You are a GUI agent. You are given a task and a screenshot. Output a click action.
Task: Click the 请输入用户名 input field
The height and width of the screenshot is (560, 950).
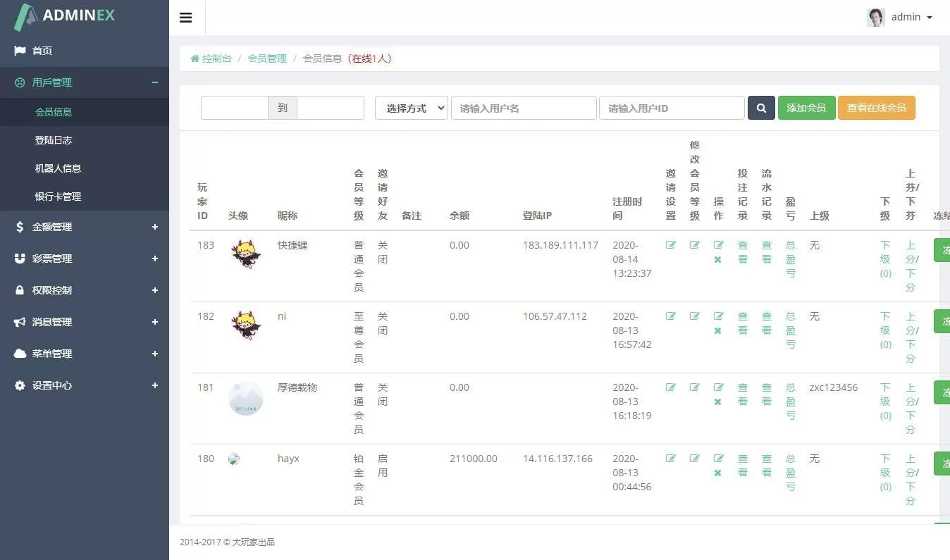[x=524, y=108]
